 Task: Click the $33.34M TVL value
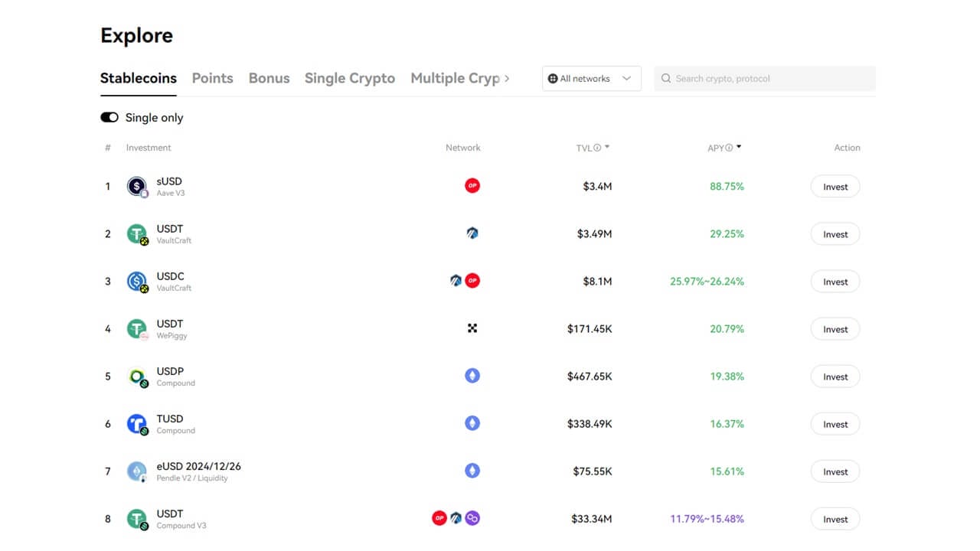pyautogui.click(x=592, y=518)
